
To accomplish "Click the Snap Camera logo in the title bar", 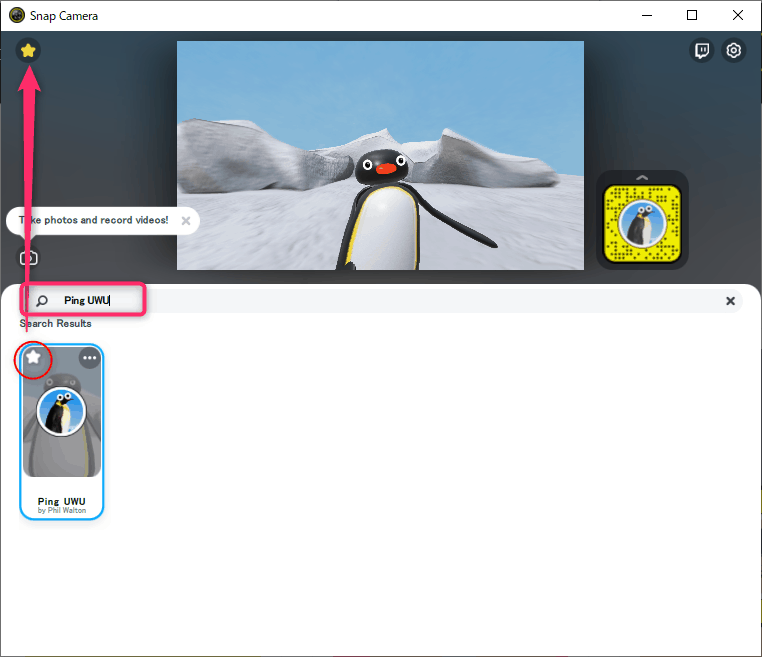I will coord(16,16).
